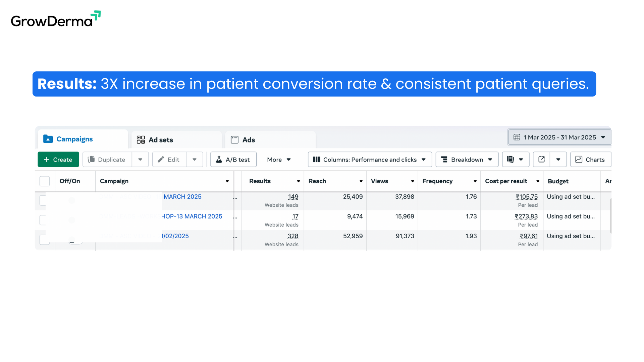The image size is (644, 362).
Task: Click the Ad sets grid icon
Action: pos(141,140)
